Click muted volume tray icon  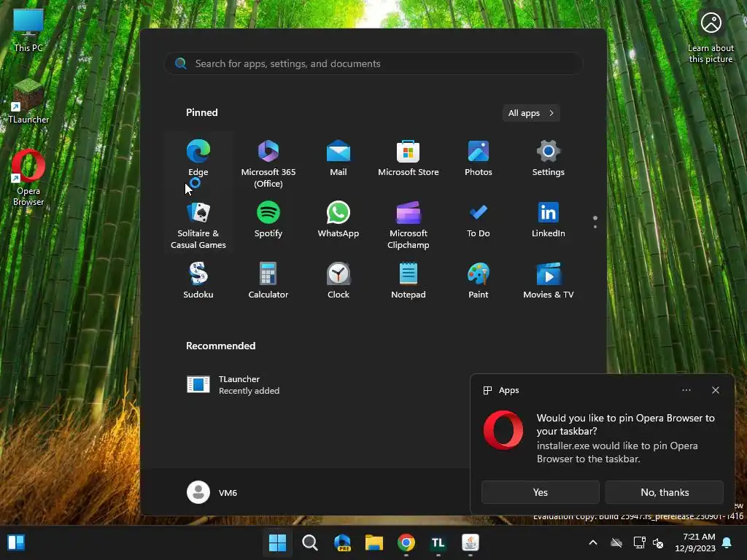(658, 542)
